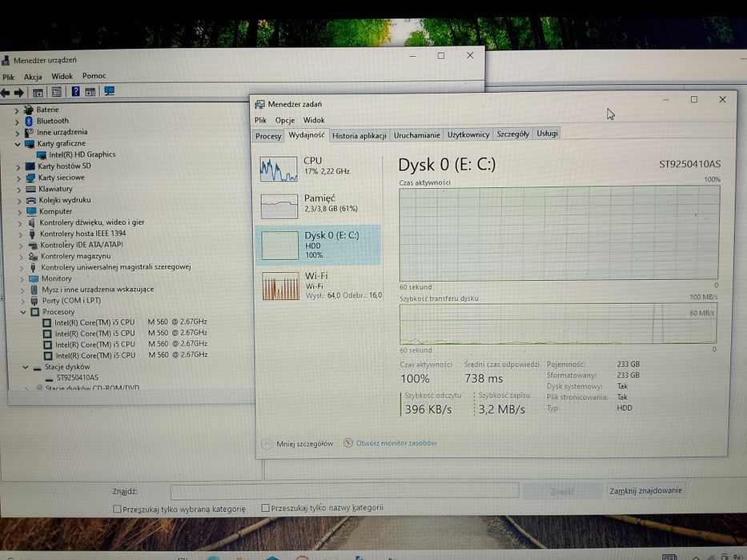
Task: Click the Karty graficzne display icon
Action: [x=30, y=143]
